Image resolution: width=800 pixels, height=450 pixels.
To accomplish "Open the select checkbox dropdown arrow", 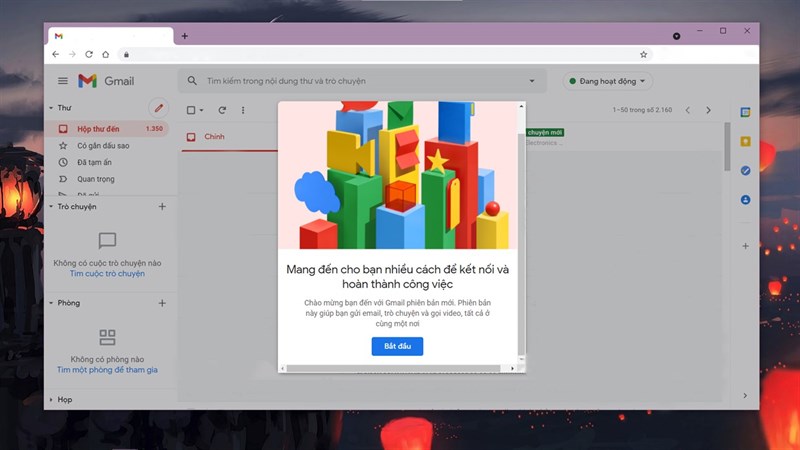I will tap(202, 110).
